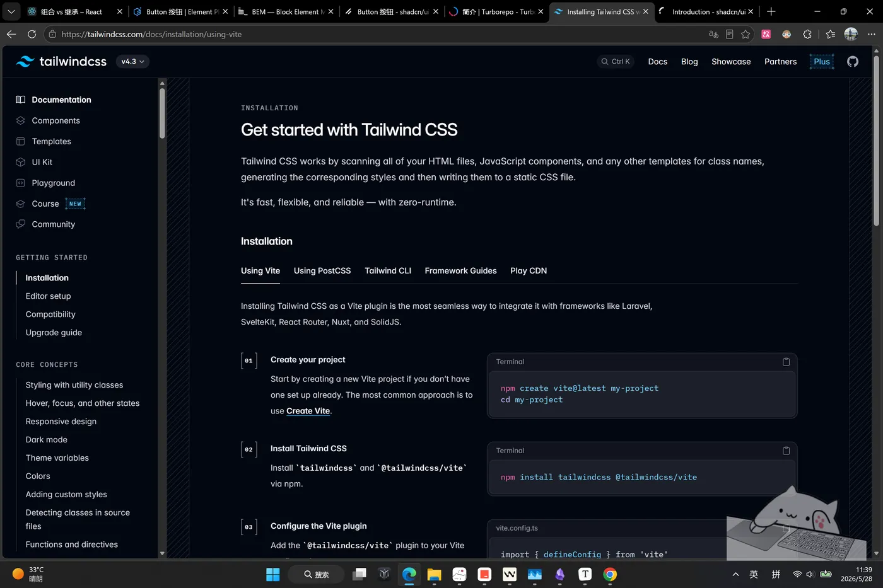The image size is (883, 588).
Task: Open the Windows Start menu
Action: coord(273,574)
